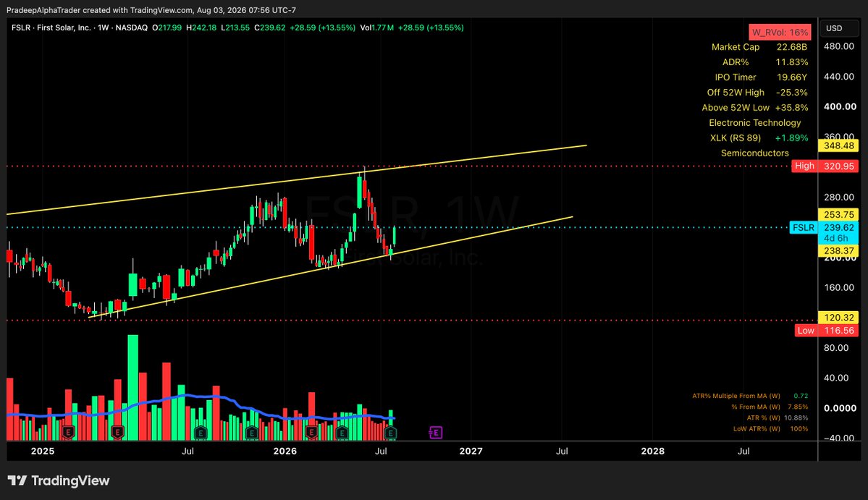Click the 2028 label on the time axis
The height and width of the screenshot is (500, 868).
[x=653, y=452]
